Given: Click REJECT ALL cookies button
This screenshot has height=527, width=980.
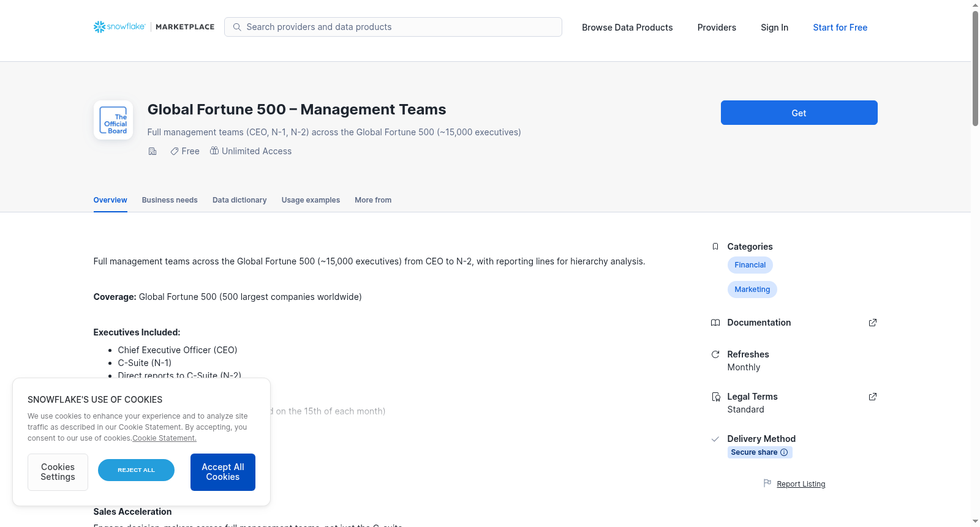Looking at the screenshot, I should 136,470.
